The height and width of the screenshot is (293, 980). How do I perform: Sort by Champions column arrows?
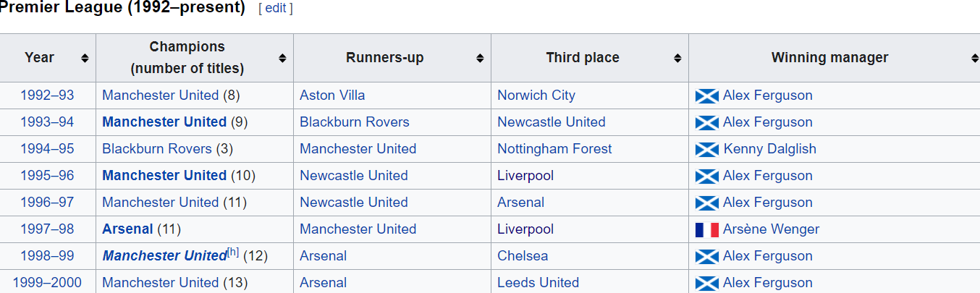282,58
